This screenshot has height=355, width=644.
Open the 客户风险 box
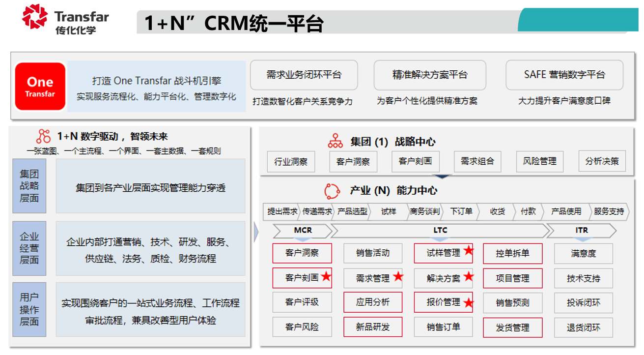(302, 327)
